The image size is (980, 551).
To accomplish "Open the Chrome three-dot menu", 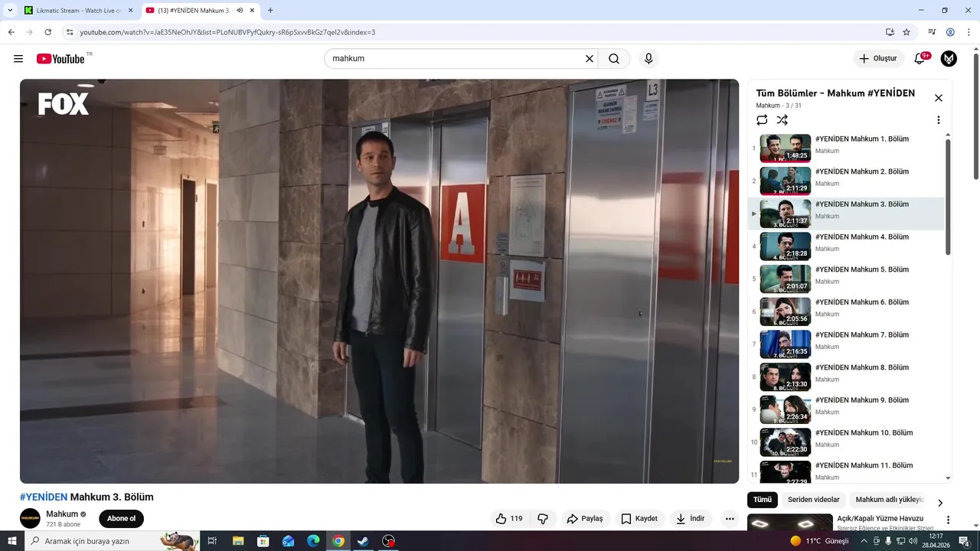I will coord(969,32).
